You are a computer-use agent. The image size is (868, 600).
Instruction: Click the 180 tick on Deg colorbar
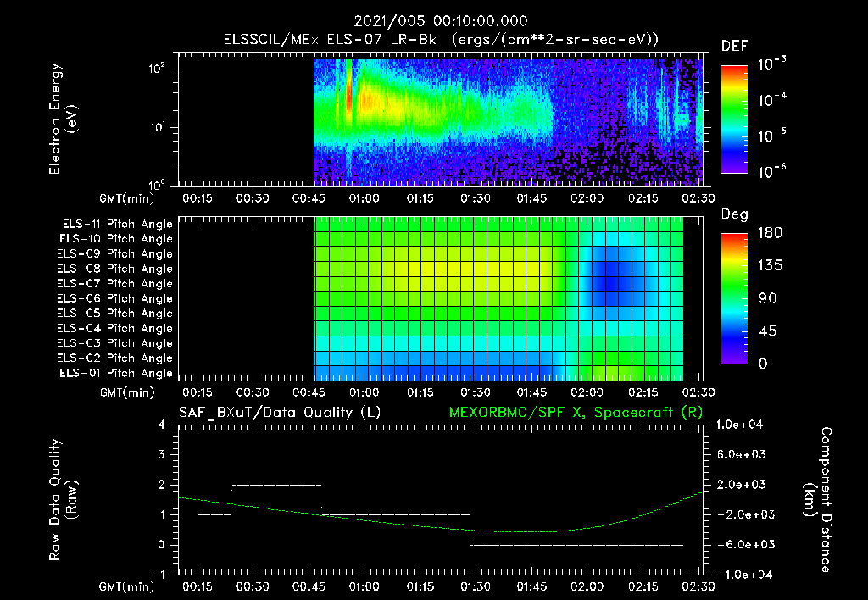click(770, 232)
